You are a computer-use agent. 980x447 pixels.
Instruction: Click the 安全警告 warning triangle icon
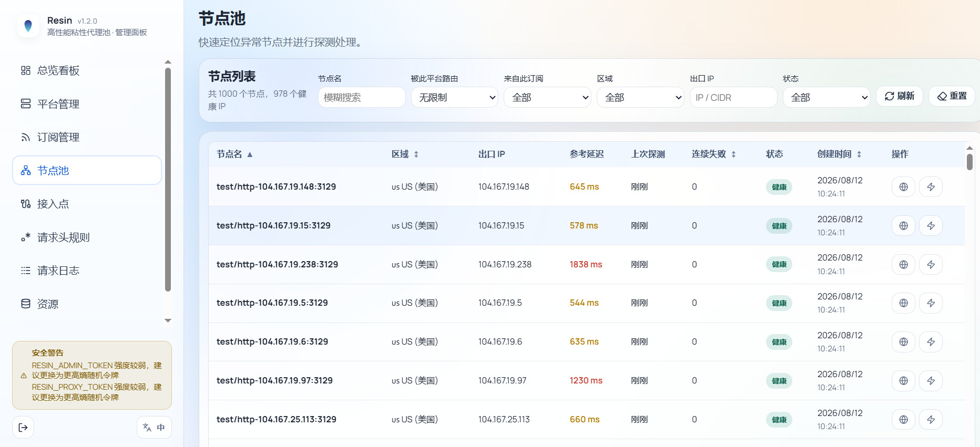24,376
